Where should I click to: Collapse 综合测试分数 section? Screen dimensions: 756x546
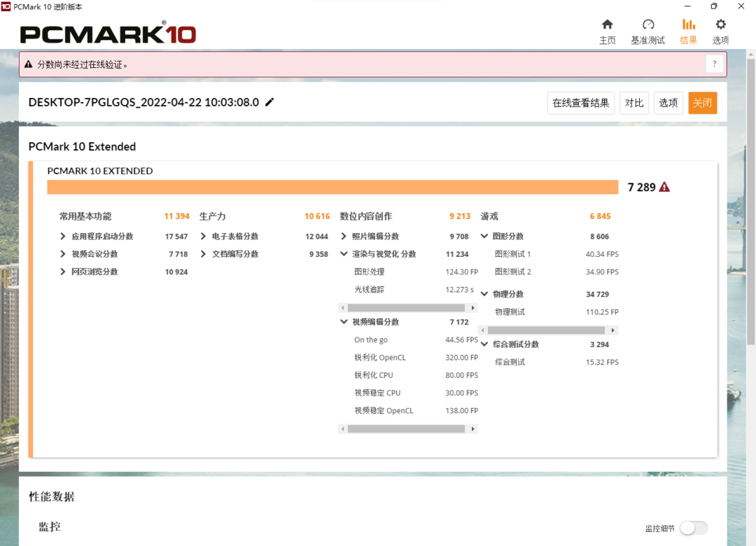pyautogui.click(x=484, y=344)
